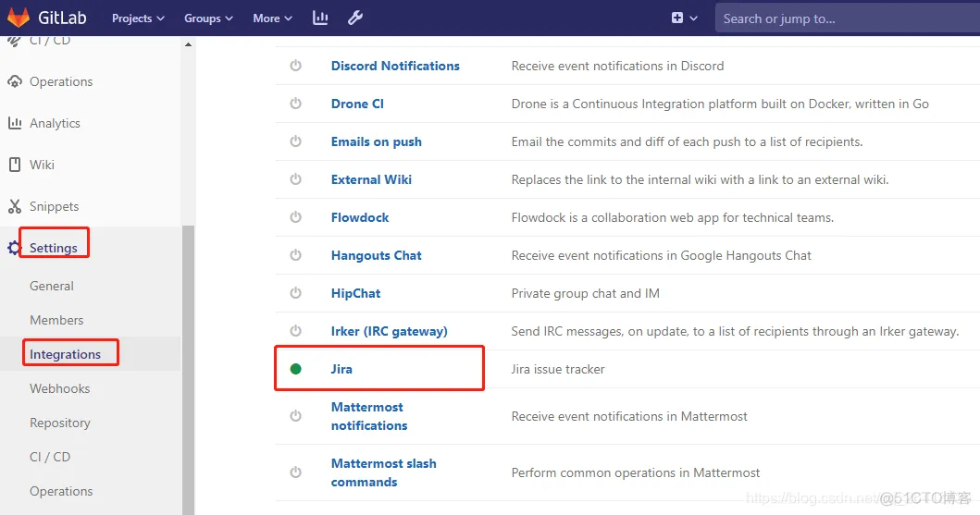Click the sidebar scroll-up arrow

click(x=188, y=45)
